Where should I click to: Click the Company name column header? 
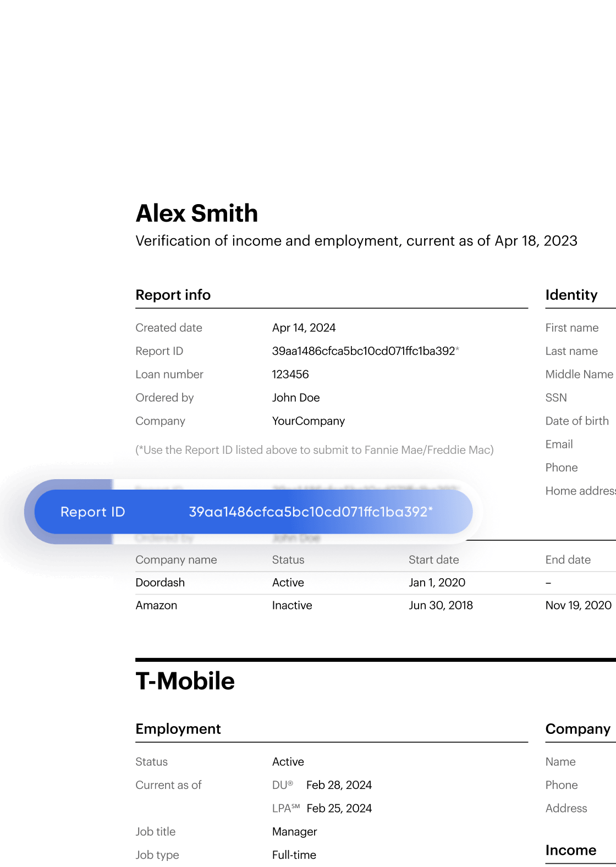click(x=176, y=559)
